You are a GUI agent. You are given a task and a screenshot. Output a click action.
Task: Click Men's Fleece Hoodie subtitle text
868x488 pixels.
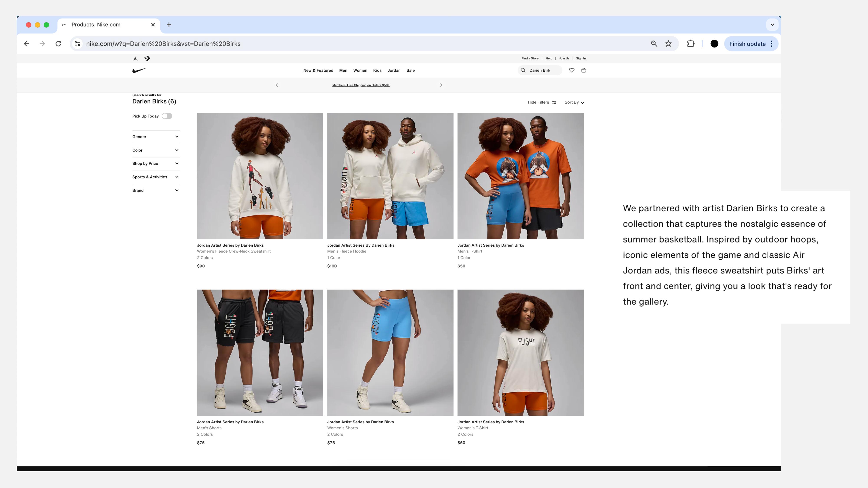(x=346, y=251)
